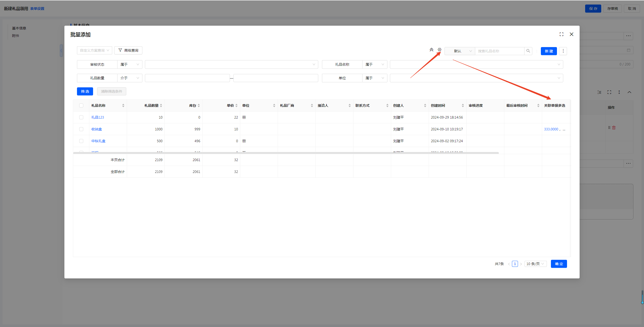Screen dimensions: 644x327
Task: Open the review status operator dropdown
Action: pos(130,64)
